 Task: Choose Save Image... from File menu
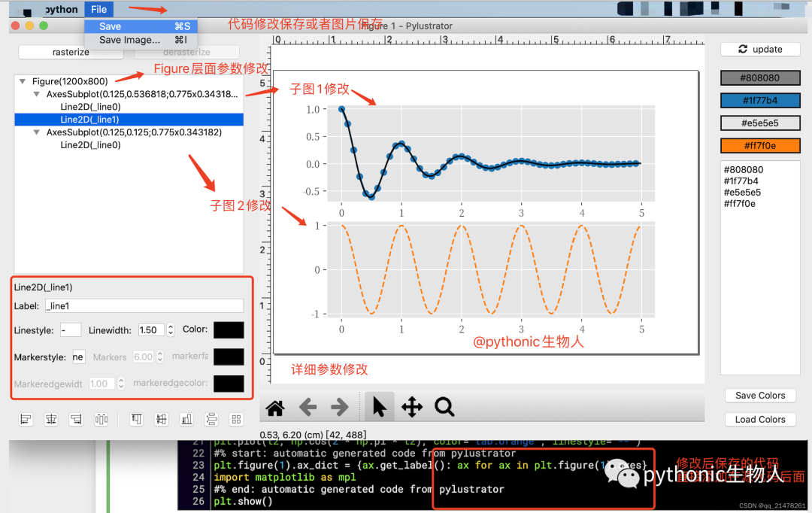pyautogui.click(x=141, y=40)
